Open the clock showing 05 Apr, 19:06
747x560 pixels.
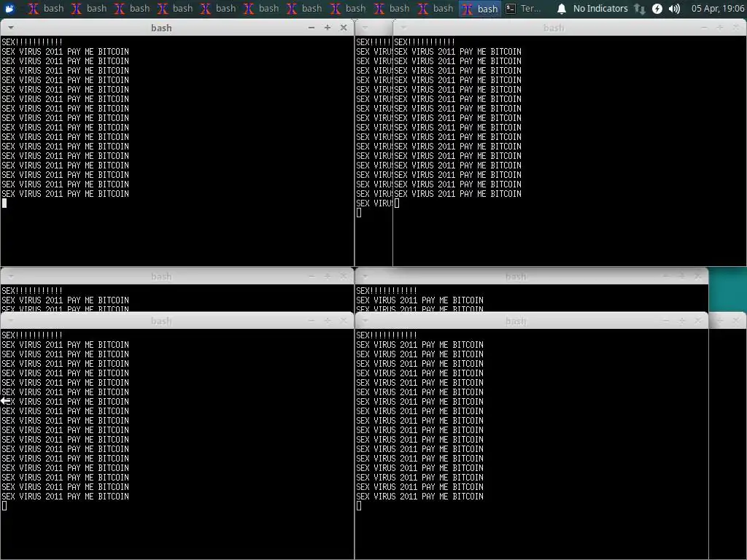718,9
